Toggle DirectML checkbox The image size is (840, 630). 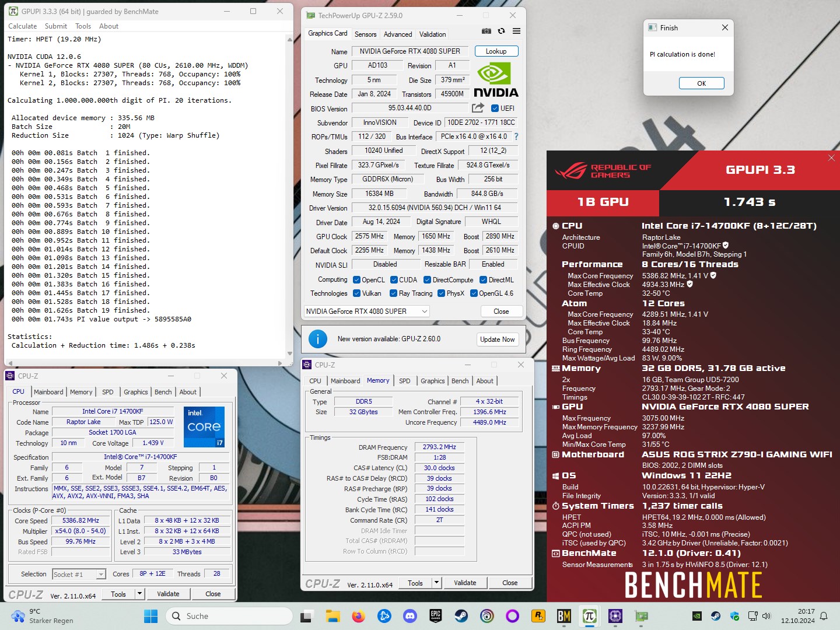[x=483, y=280]
